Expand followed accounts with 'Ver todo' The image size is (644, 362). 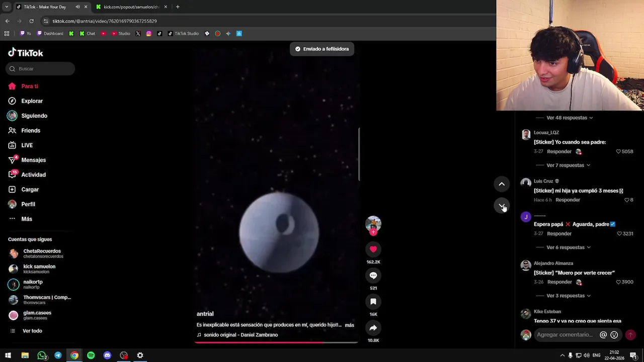(x=32, y=331)
